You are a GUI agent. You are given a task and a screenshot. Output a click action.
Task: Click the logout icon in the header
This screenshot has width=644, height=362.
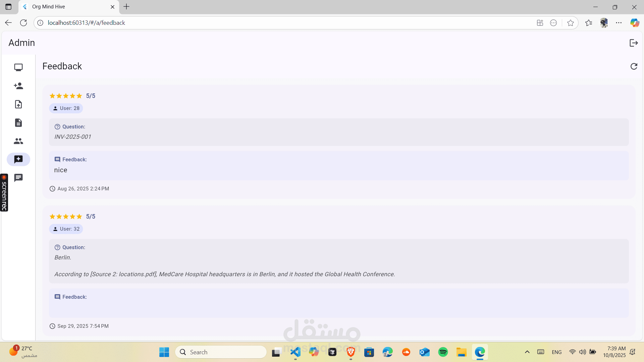click(634, 43)
